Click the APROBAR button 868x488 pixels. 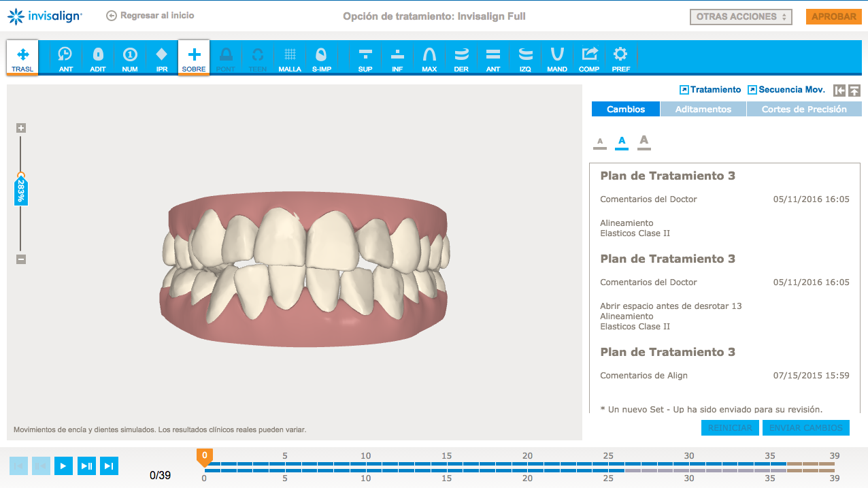(834, 16)
